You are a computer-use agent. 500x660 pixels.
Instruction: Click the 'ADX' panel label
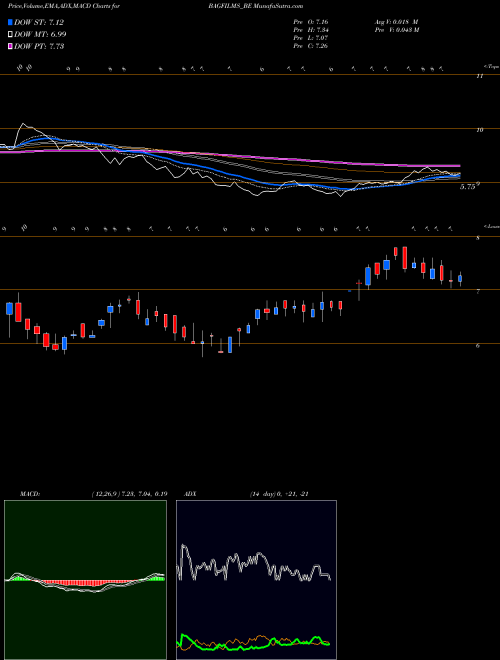coord(190,494)
